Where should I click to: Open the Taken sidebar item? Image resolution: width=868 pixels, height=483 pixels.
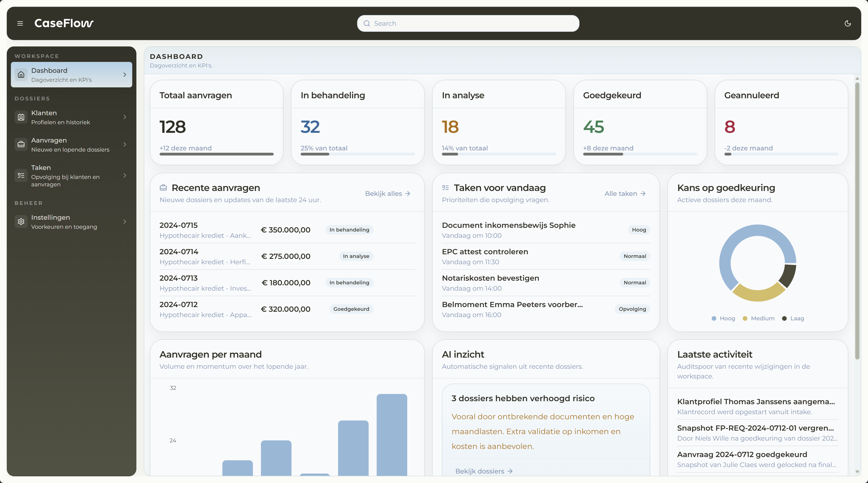click(71, 175)
